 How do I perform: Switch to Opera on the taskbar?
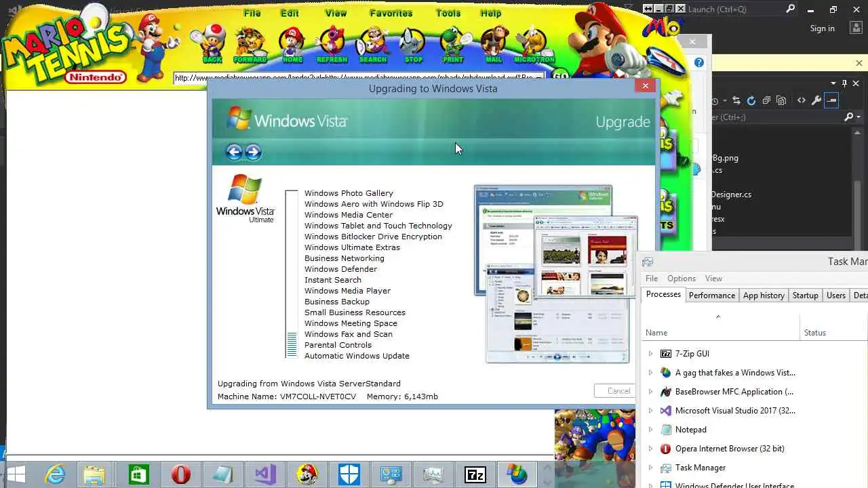[x=180, y=474]
